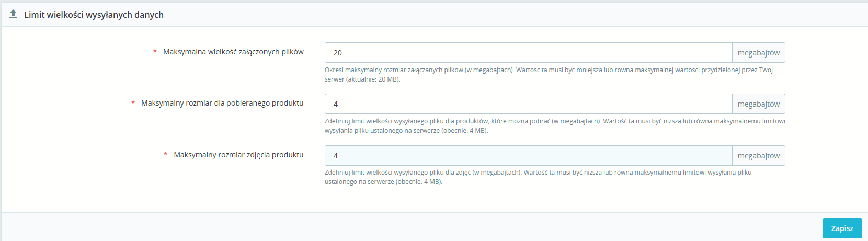
Task: Click the red asterisk beside 'Maksymalny rozmiar dla pobieranego produktu'
Action: pyautogui.click(x=133, y=103)
